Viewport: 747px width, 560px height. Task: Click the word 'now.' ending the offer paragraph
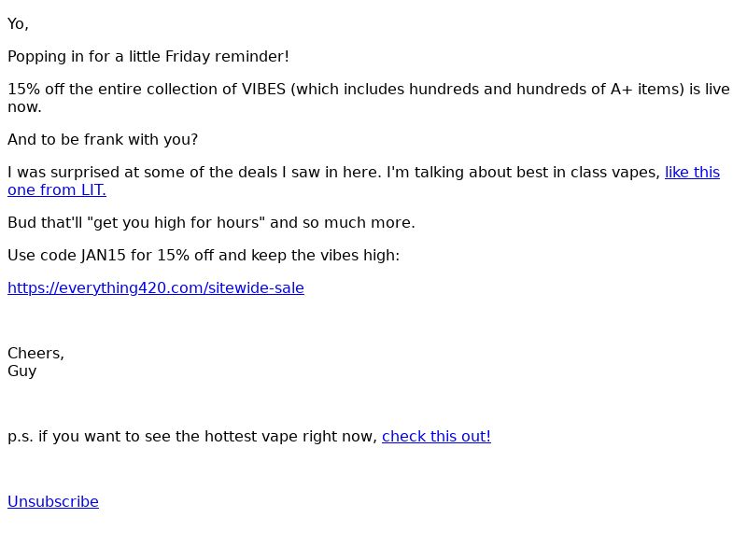[x=24, y=107]
